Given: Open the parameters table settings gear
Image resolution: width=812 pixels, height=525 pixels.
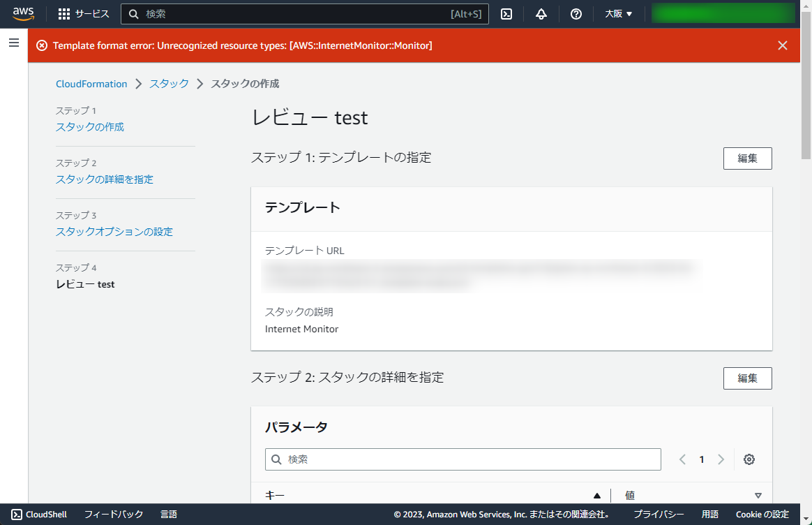Looking at the screenshot, I should click(749, 459).
